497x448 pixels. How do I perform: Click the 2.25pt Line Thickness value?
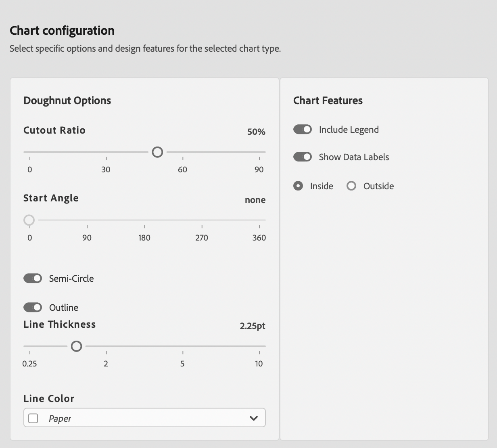pyautogui.click(x=253, y=326)
